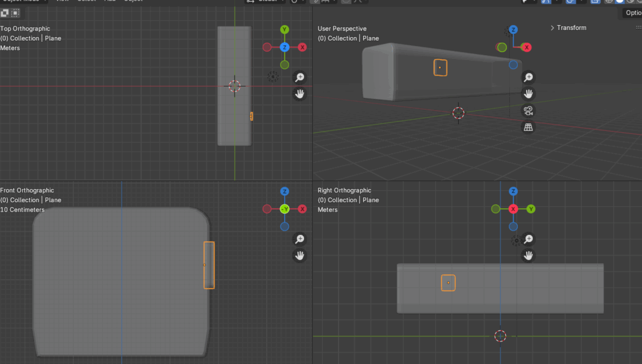This screenshot has width=642, height=364.
Task: Click the pan hand in User Perspective view
Action: 529,93
